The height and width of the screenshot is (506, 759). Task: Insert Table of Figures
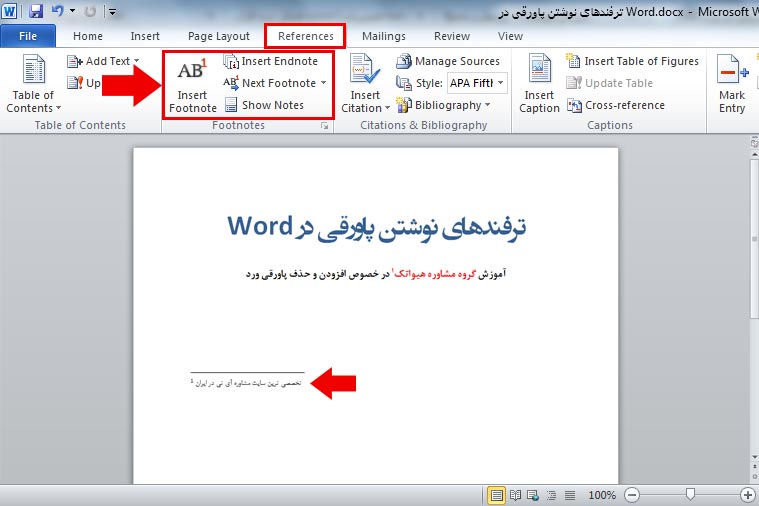point(632,61)
